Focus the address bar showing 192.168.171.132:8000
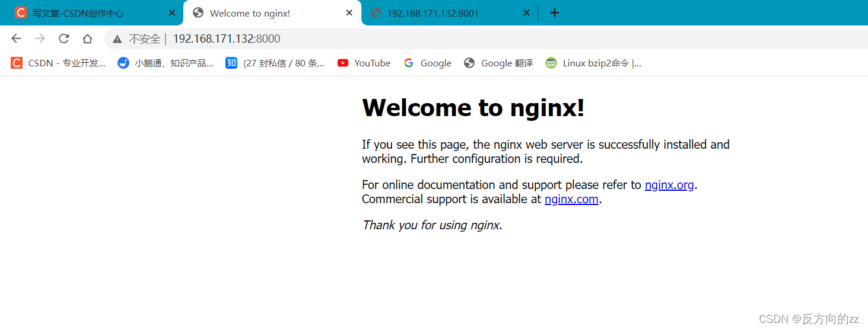868x330 pixels. tap(487, 39)
